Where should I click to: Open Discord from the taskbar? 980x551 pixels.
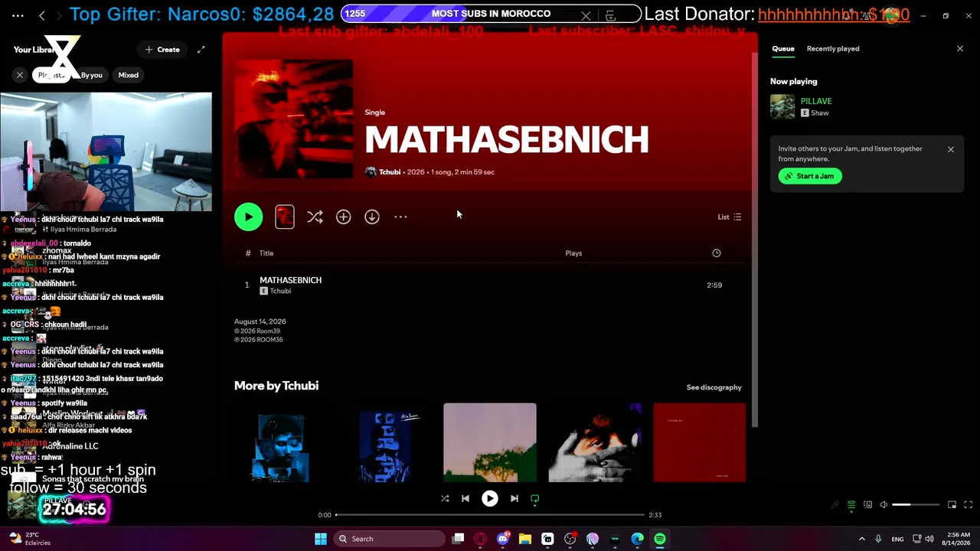503,539
